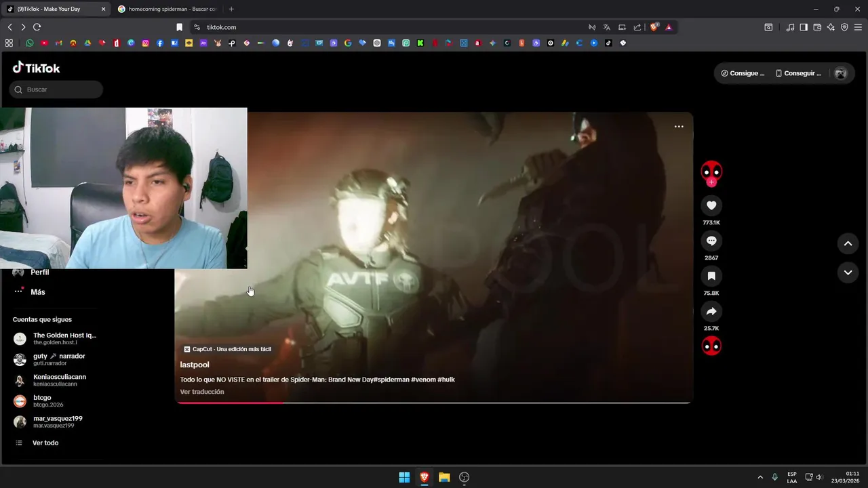The width and height of the screenshot is (868, 488).
Task: Open Brave Shields lion icon
Action: (654, 27)
